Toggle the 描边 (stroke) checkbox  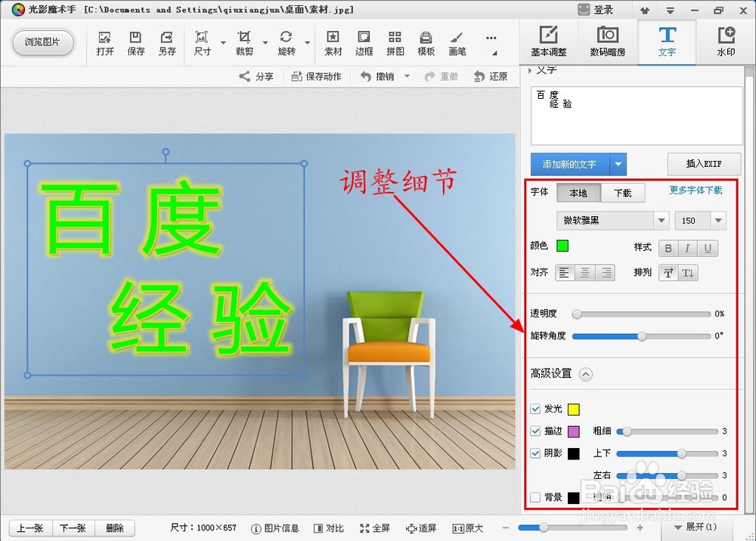(535, 431)
